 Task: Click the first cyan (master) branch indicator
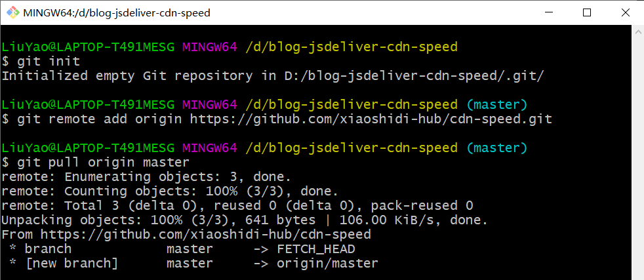pos(496,104)
